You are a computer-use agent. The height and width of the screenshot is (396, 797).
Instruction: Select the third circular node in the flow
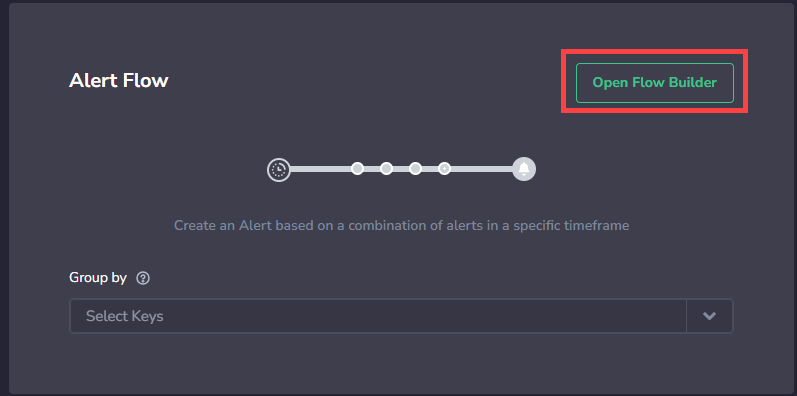415,168
